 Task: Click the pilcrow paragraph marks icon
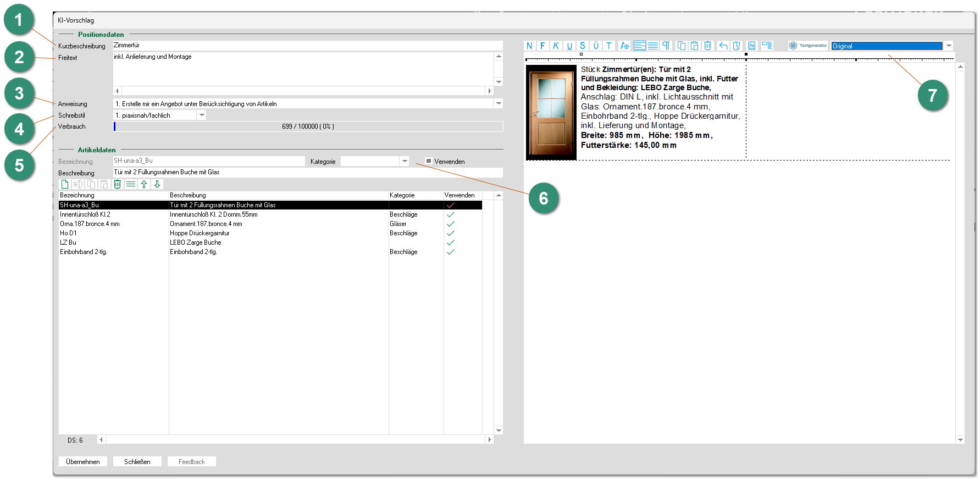[x=666, y=46]
